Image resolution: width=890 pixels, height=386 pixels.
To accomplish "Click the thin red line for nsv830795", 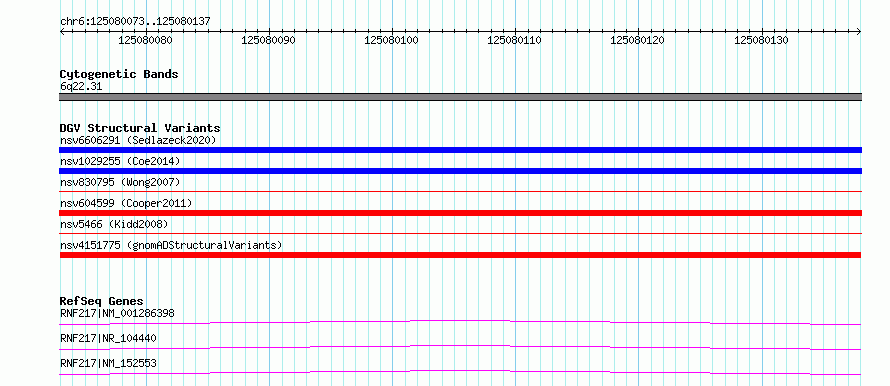I will 460,192.
